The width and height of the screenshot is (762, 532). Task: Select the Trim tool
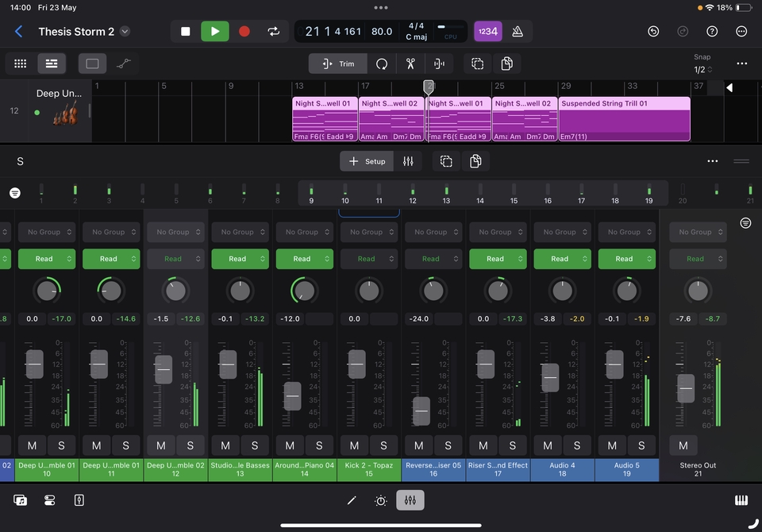[x=338, y=64]
